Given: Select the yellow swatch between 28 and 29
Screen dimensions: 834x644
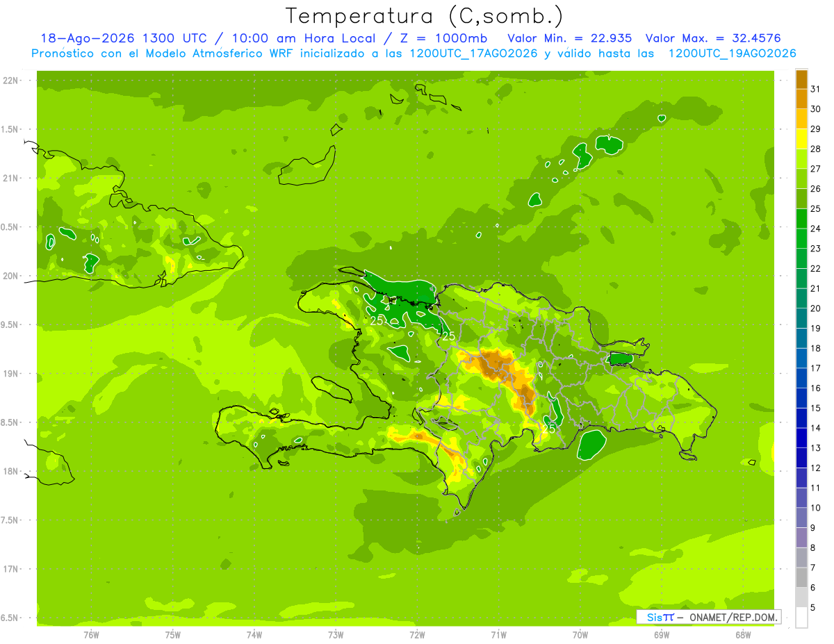Looking at the screenshot, I should (x=801, y=139).
